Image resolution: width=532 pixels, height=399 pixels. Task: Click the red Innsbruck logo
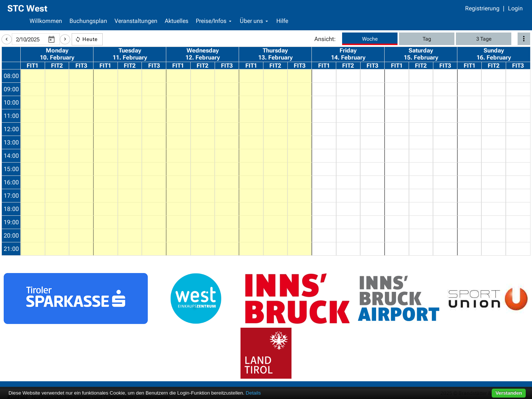297,299
